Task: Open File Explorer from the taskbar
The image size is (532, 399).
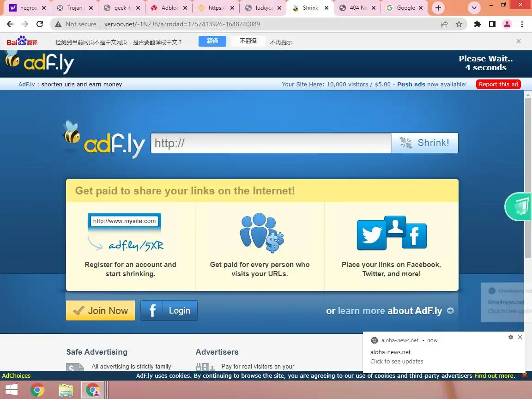Action: [66, 389]
